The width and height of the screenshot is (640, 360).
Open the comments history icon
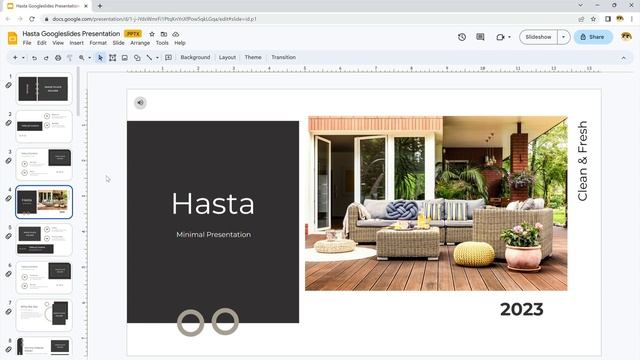click(x=480, y=37)
